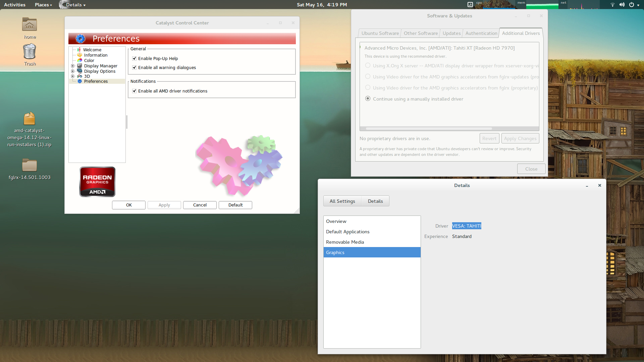Expand the Display Manager tree item

tap(73, 66)
